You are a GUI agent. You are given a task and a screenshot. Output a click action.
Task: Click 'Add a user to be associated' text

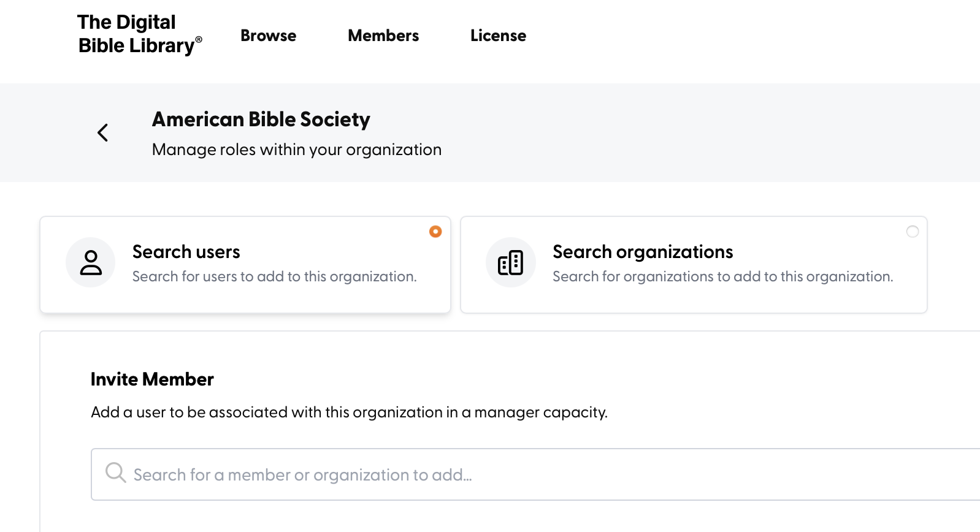point(350,412)
